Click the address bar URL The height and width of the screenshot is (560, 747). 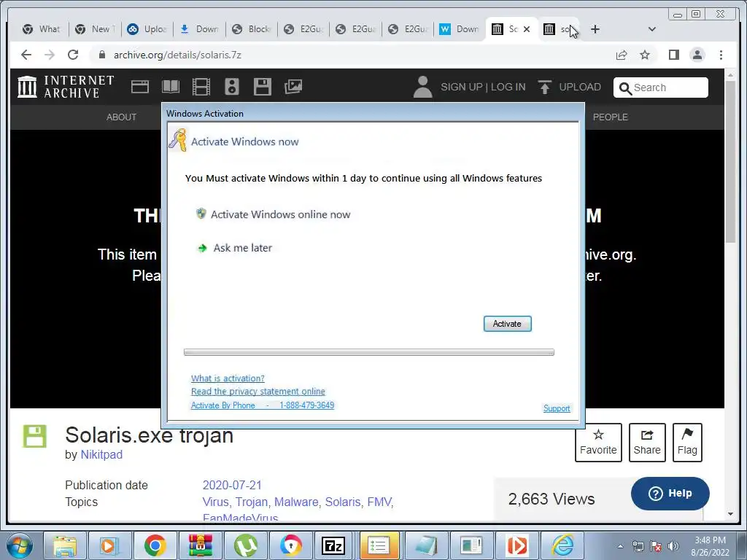pyautogui.click(x=177, y=55)
